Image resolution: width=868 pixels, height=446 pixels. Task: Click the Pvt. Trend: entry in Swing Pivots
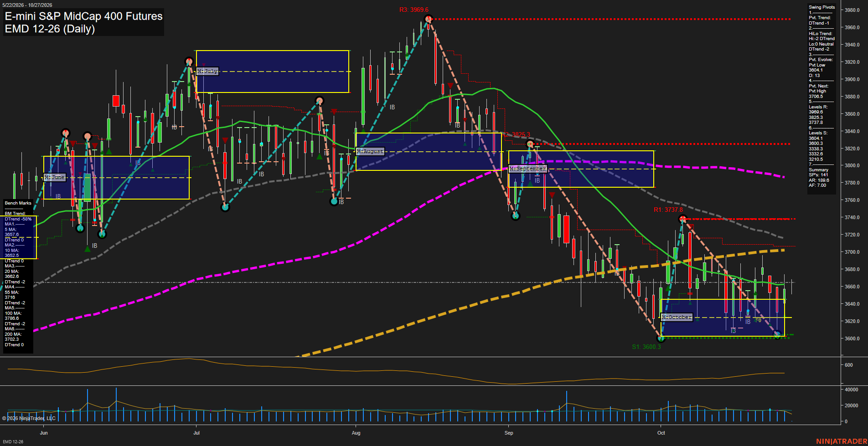(820, 18)
